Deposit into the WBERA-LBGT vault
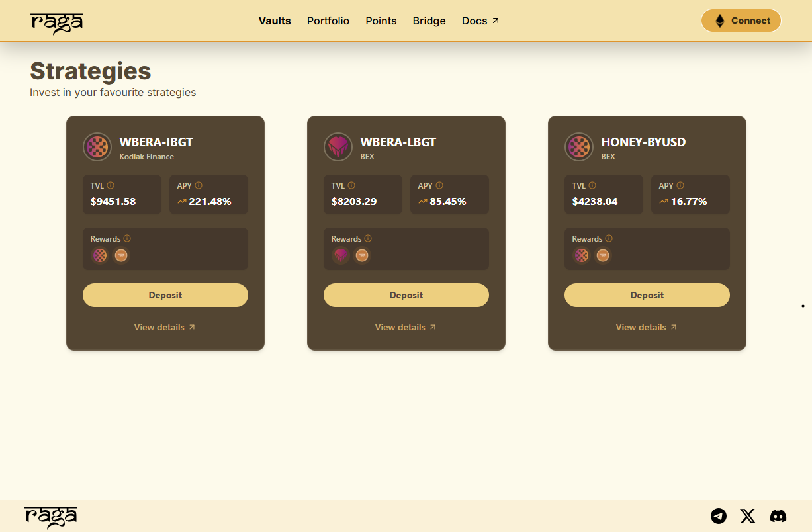812x532 pixels. [406, 295]
